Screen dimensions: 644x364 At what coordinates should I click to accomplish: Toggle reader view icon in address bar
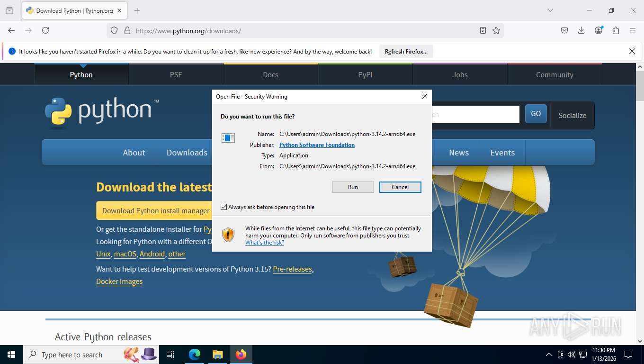click(x=483, y=30)
